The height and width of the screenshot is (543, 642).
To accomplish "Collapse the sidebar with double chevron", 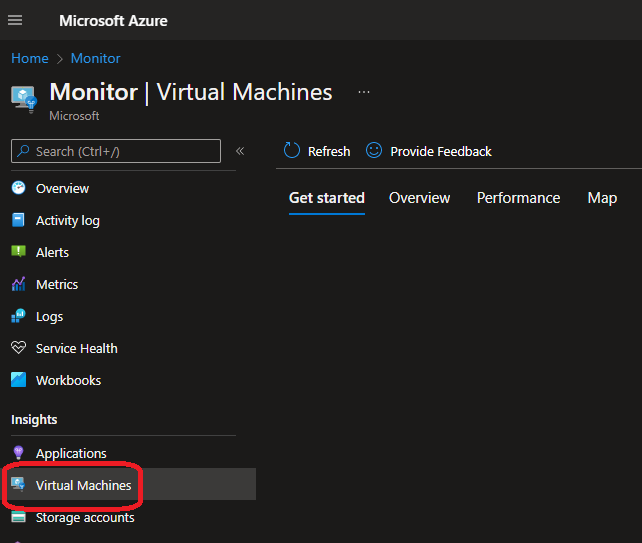I will (240, 151).
